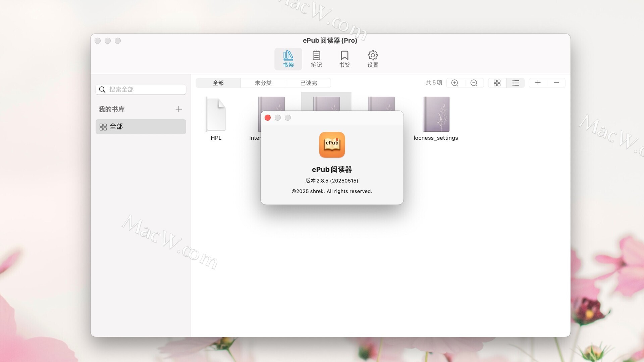Remove selected book with minus button

pos(556,83)
